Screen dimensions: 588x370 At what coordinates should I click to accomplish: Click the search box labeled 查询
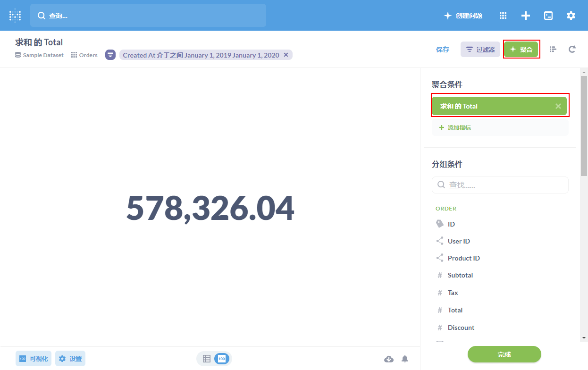tap(148, 16)
